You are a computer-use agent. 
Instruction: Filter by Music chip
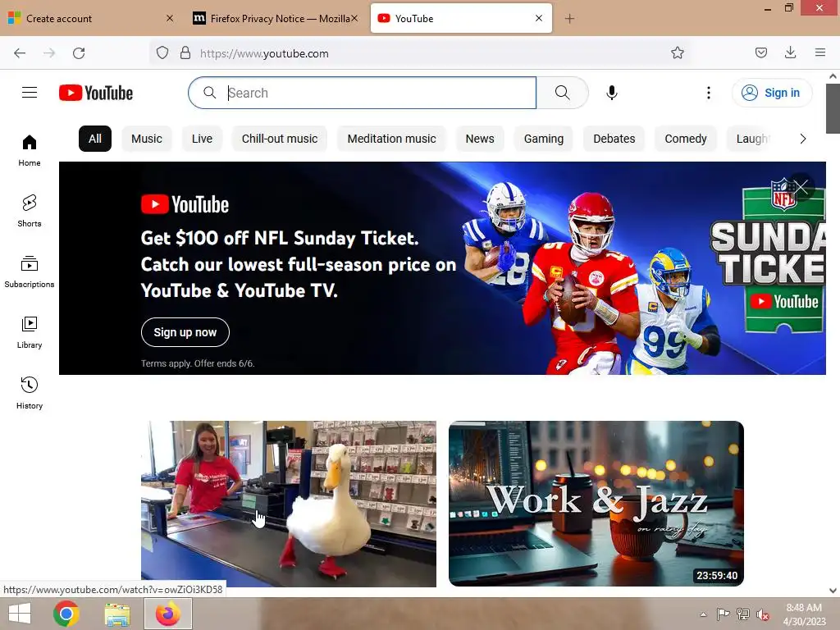click(147, 139)
